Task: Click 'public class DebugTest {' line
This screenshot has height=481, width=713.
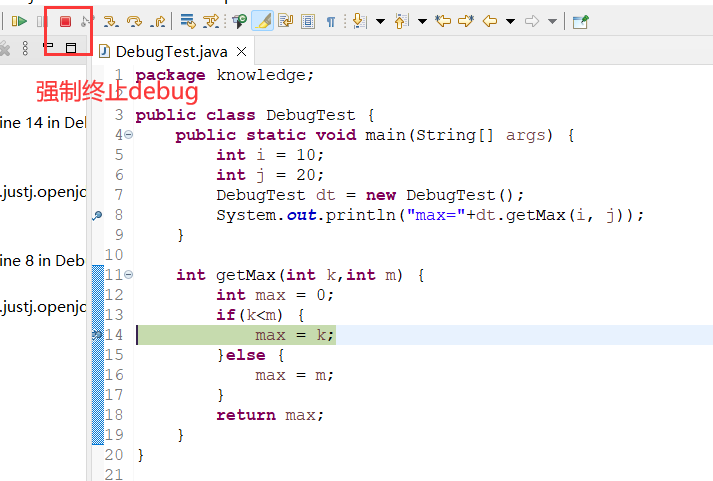Action: 255,115
